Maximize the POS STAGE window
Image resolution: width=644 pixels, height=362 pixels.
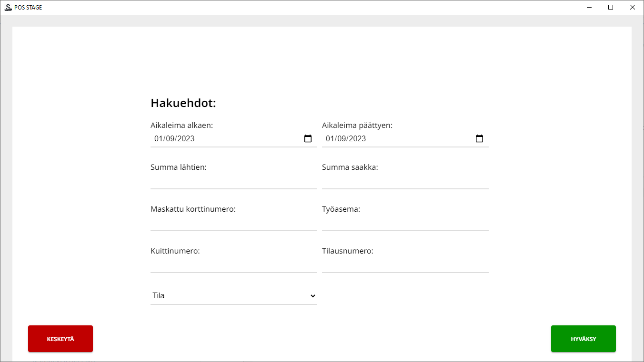pyautogui.click(x=611, y=7)
